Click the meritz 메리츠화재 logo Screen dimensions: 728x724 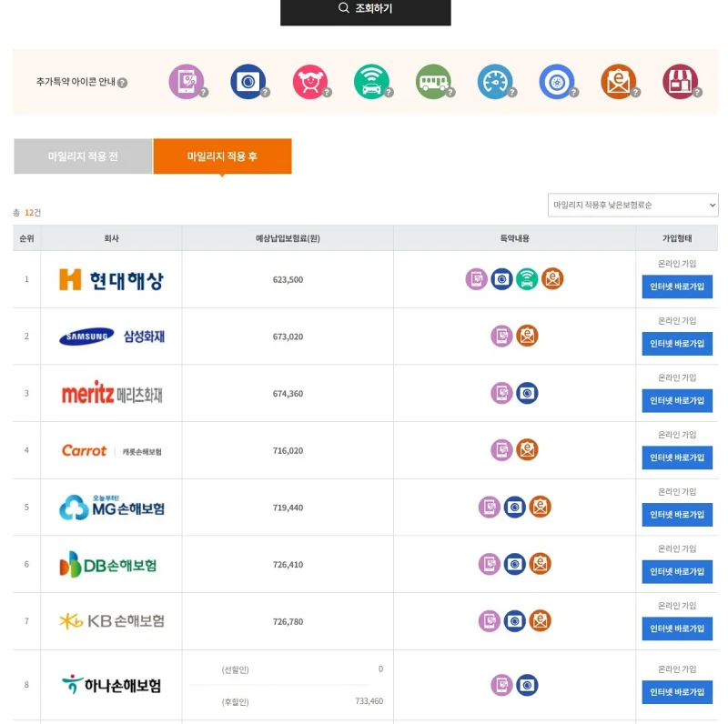[x=111, y=393]
